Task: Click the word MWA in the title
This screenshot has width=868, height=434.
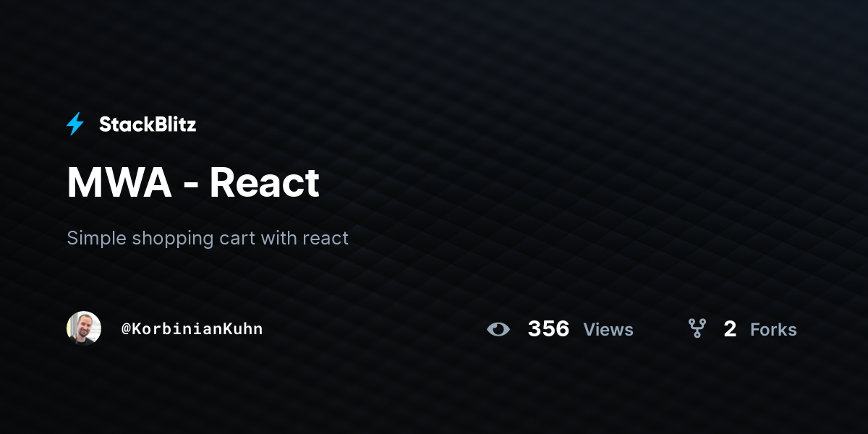Action: pos(119,183)
